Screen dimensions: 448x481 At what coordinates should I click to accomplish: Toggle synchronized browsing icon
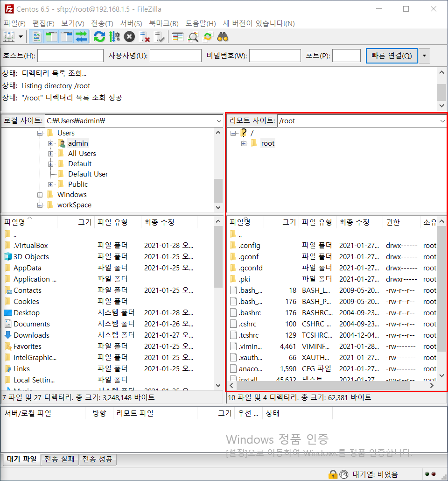(x=208, y=37)
